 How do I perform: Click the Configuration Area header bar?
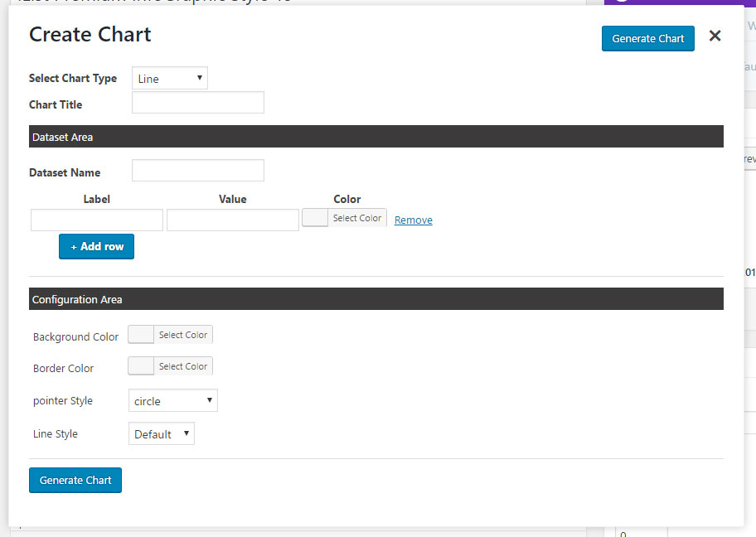376,299
